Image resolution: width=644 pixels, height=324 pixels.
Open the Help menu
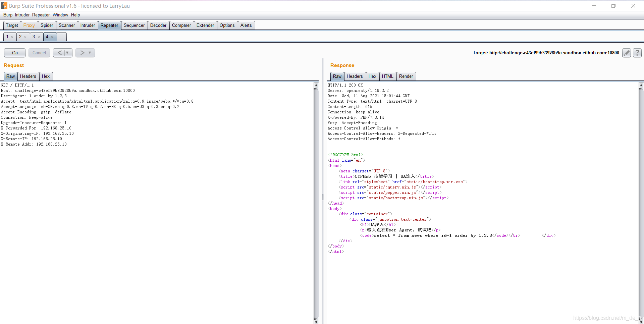click(75, 15)
